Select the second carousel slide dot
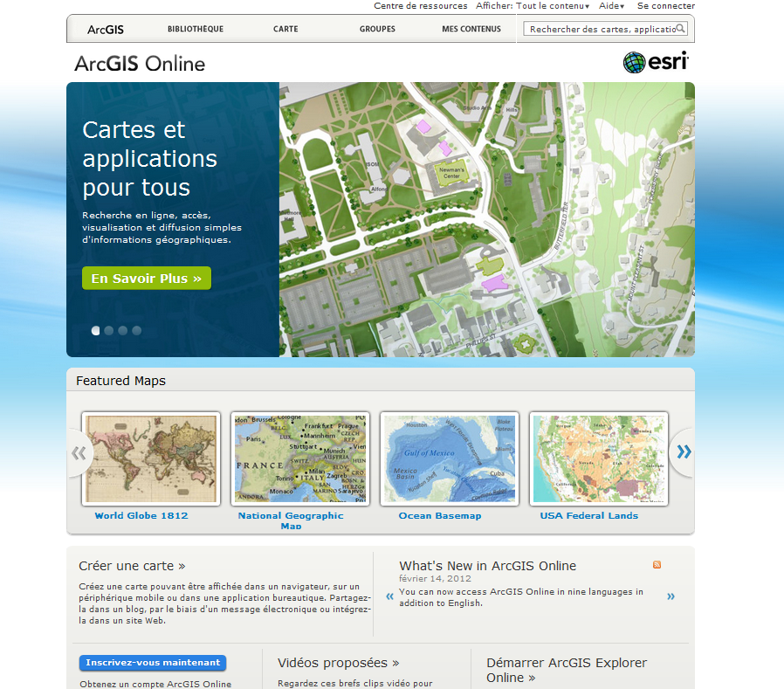 109,330
